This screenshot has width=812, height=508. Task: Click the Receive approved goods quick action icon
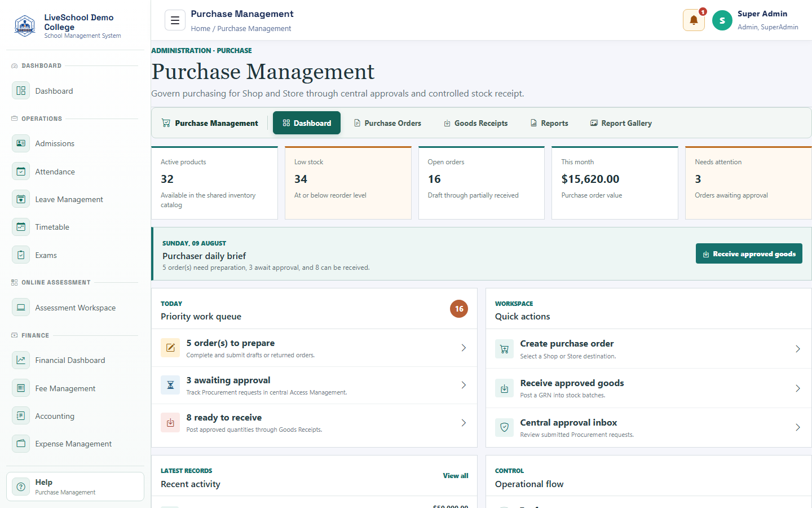(x=505, y=388)
